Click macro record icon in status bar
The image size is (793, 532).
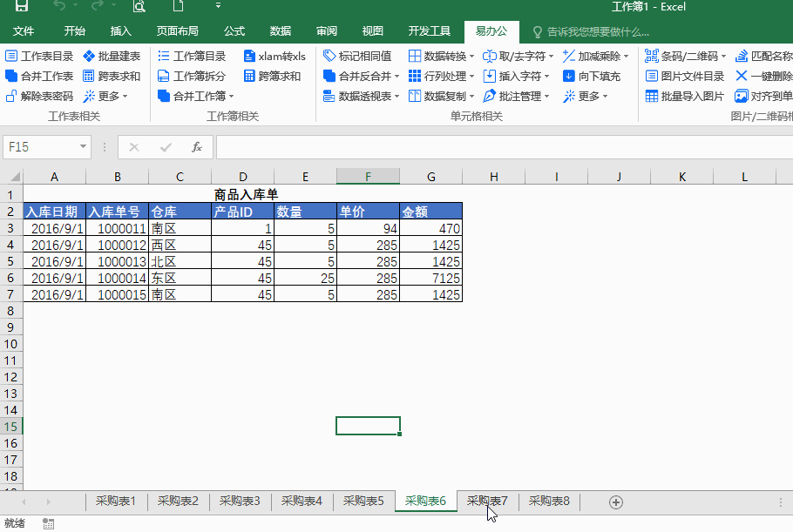48,524
